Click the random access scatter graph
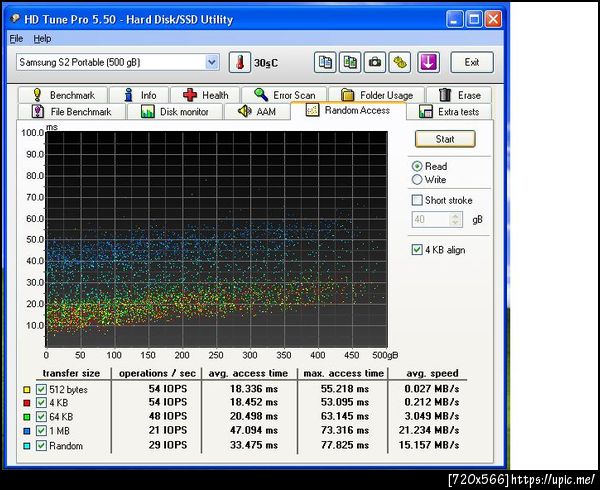 point(217,239)
